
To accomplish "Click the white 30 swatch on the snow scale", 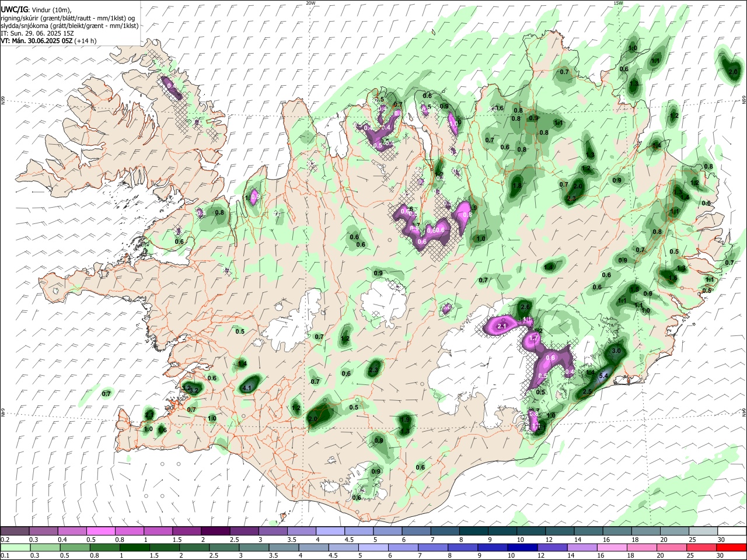I will 732,531.
